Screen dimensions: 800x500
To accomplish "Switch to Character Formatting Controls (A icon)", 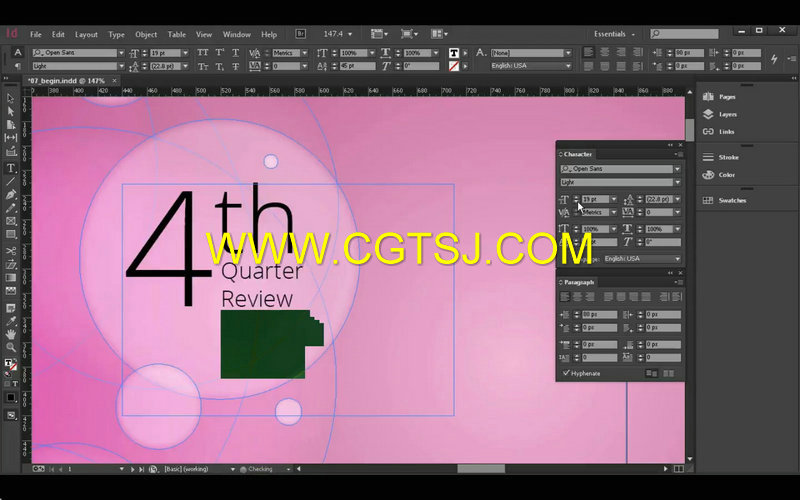I will click(18, 52).
